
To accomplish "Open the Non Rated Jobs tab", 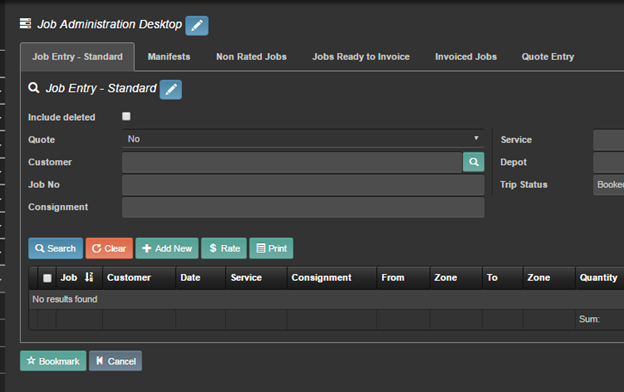I will 251,57.
